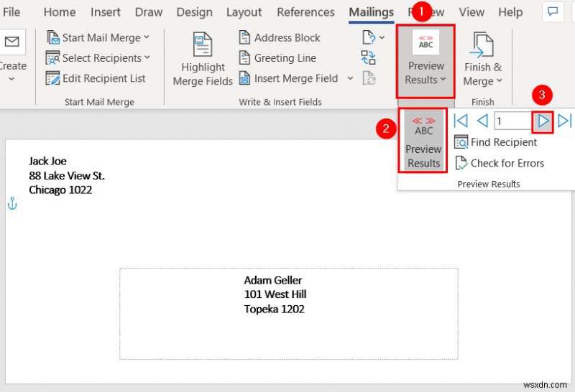Open the Rules dropdown icon
This screenshot has width=575, height=392.
pos(373,37)
